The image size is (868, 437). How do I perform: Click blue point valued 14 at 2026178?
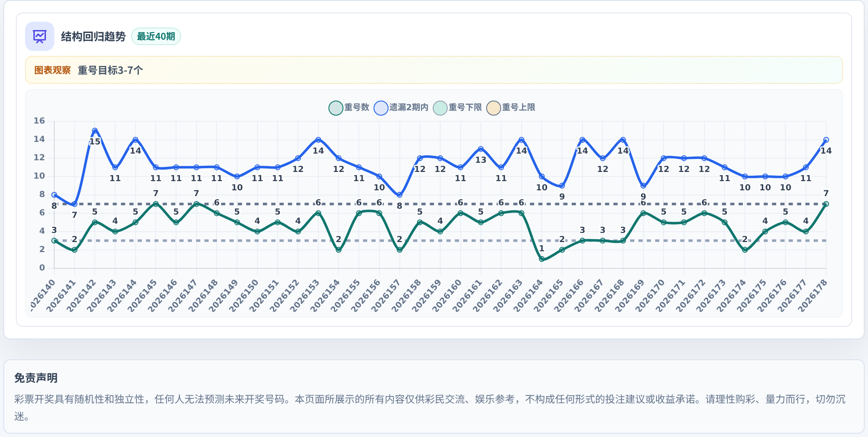point(826,140)
